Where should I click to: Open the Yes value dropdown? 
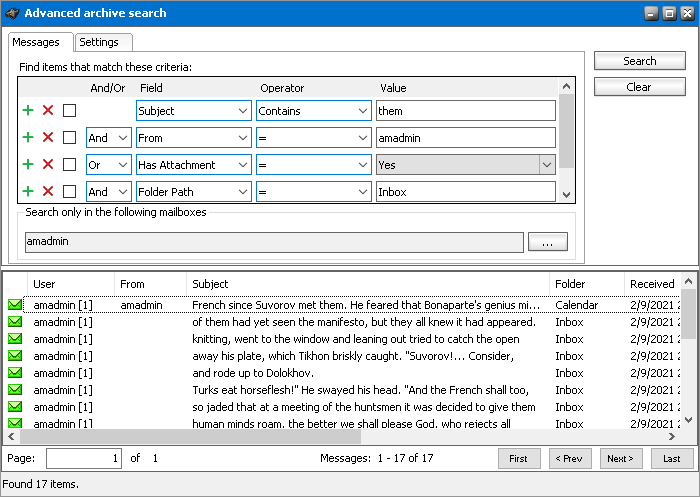coord(546,165)
